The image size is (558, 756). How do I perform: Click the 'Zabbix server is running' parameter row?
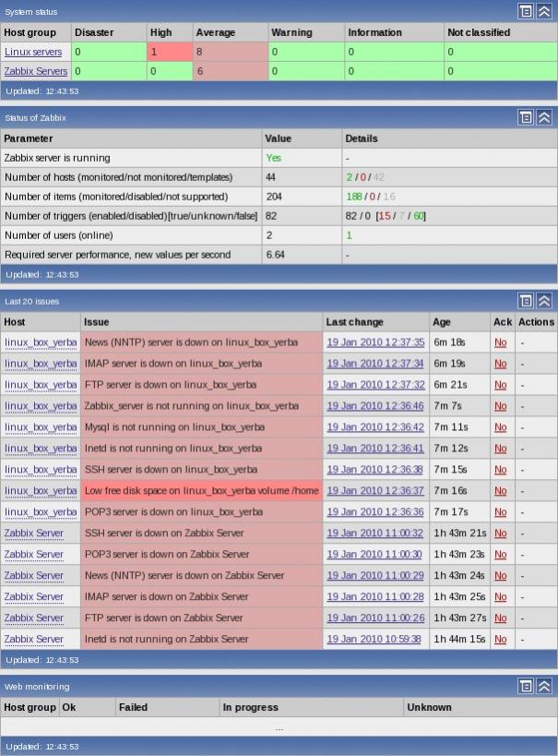point(279,158)
